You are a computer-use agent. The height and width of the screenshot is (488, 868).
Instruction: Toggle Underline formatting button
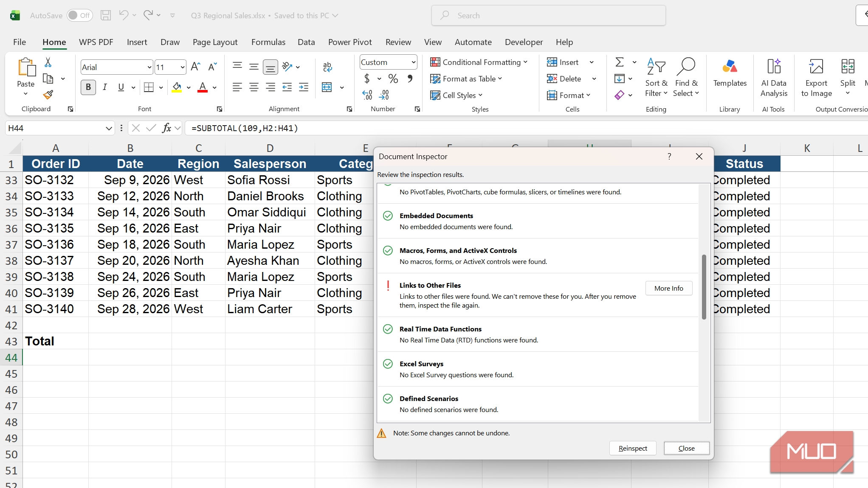point(121,87)
